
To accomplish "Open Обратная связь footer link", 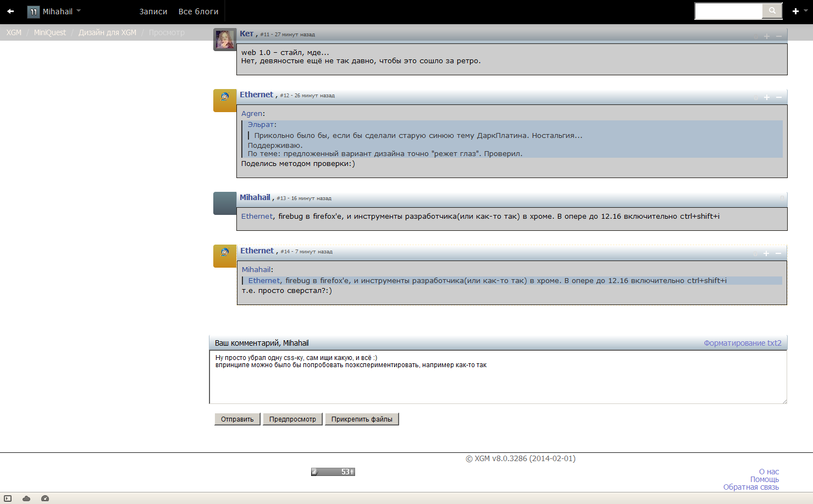I will 751,487.
